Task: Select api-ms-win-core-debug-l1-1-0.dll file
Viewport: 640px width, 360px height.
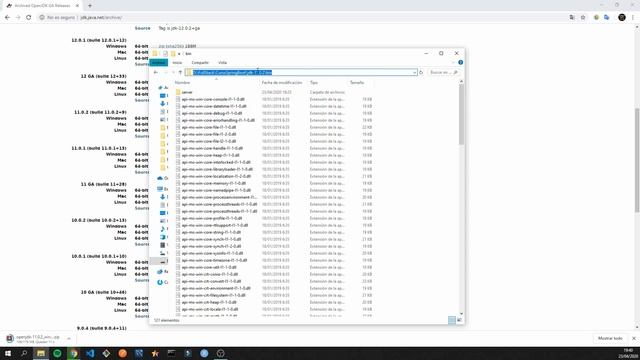Action: click(x=212, y=113)
